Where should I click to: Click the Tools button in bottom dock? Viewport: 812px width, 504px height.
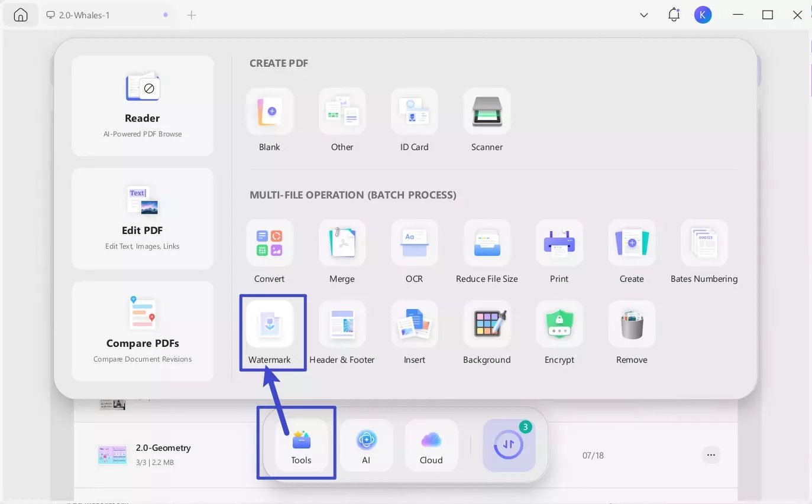[301, 445]
